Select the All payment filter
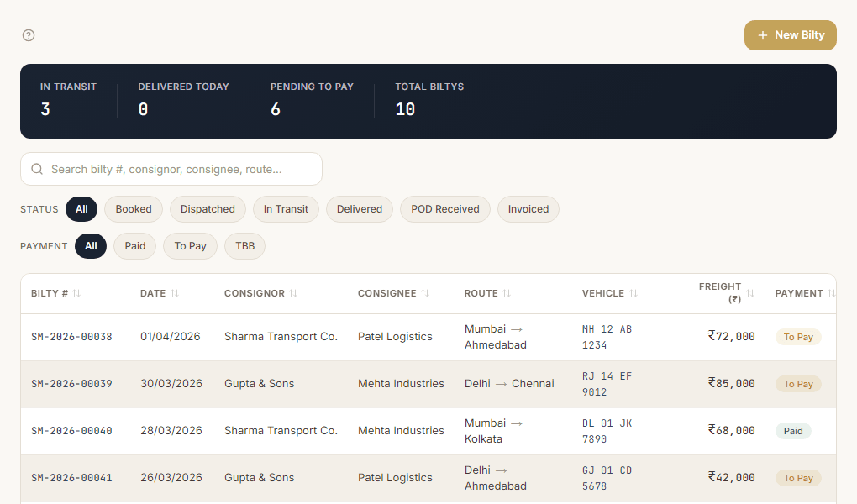The width and height of the screenshot is (857, 504). pyautogui.click(x=91, y=246)
